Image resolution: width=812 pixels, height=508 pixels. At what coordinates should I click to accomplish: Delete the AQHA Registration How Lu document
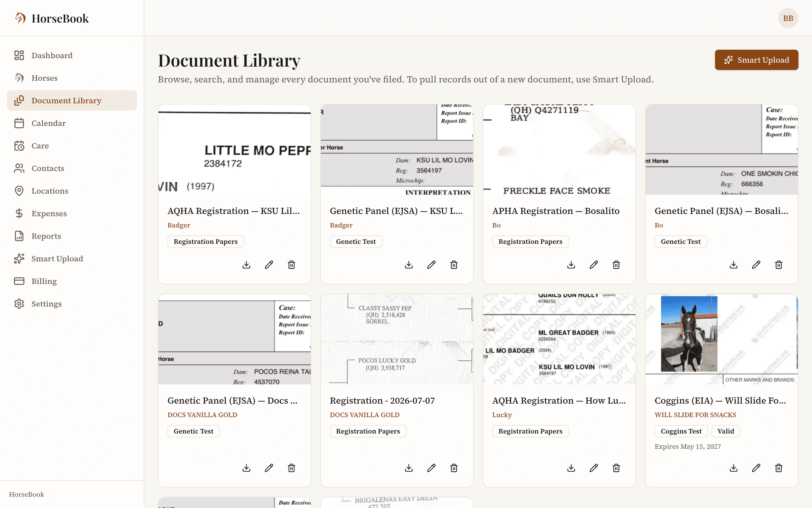click(616, 468)
